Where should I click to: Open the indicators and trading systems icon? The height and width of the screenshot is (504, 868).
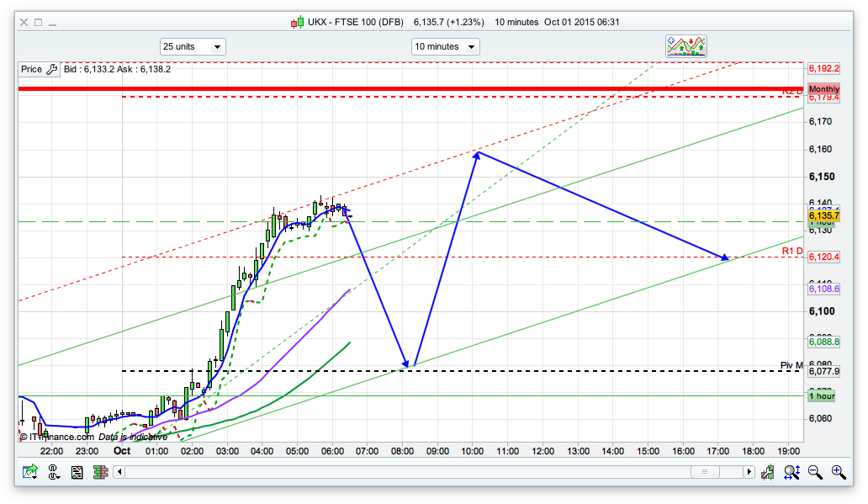pos(685,46)
